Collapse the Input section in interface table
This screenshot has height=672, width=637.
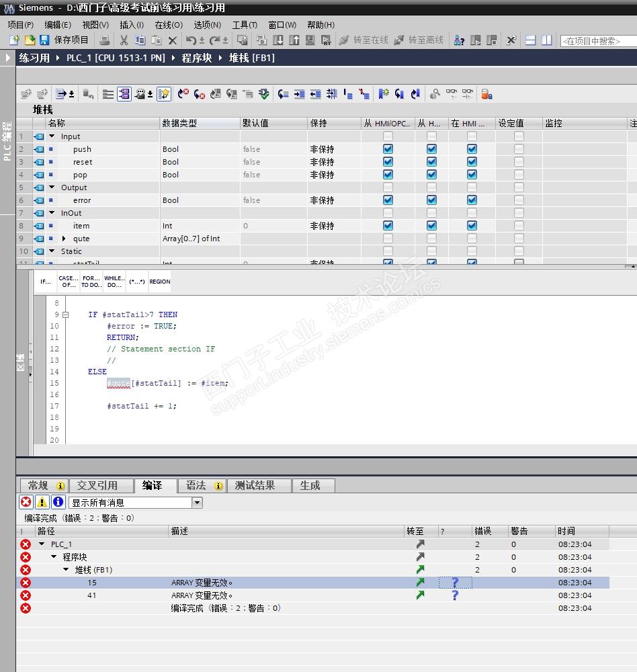(x=52, y=136)
